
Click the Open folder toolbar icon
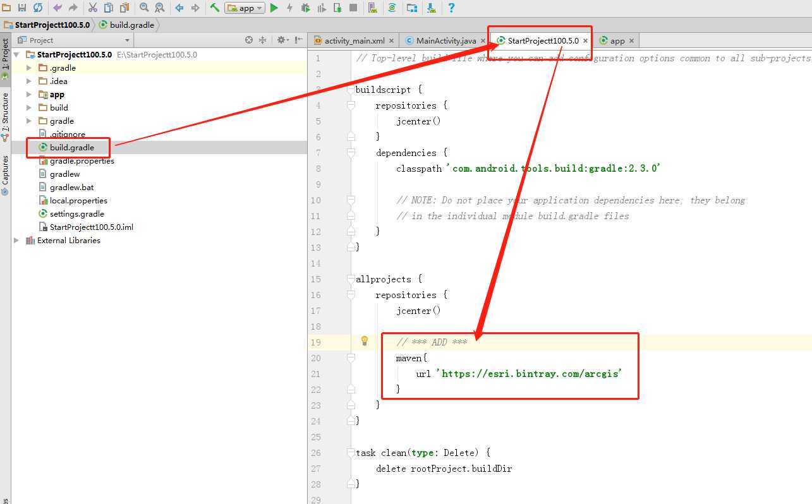pos(6,8)
